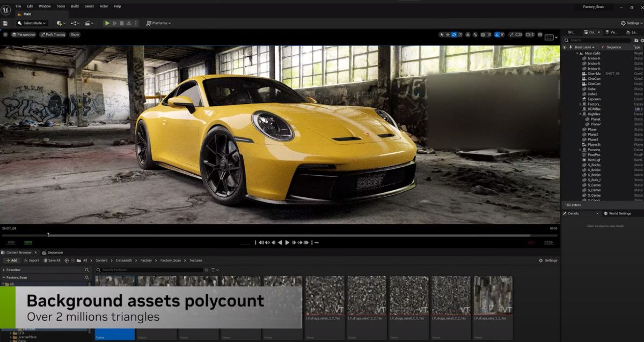Click the save level disk icon
This screenshot has width=644, height=342.
tap(5, 23)
